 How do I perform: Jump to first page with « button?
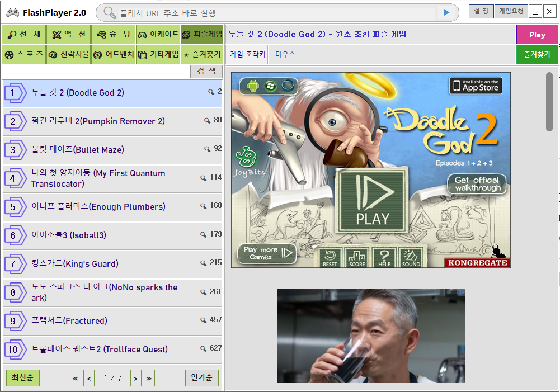[76, 378]
